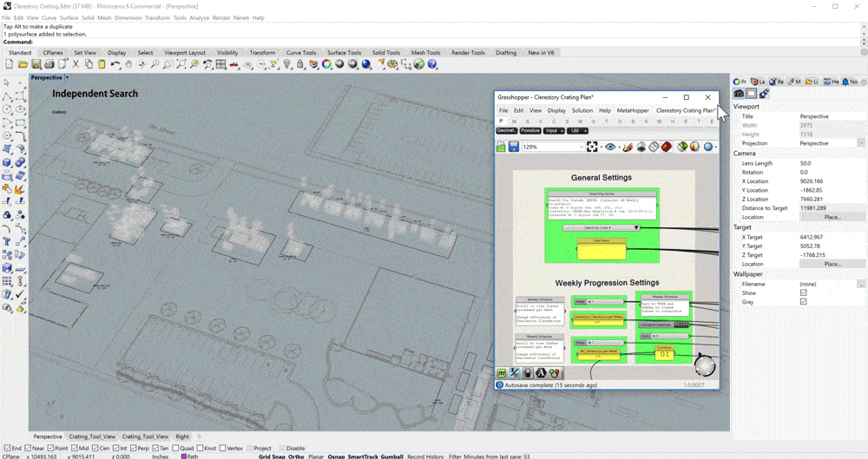Open the Rhino Dimension menu
The height and width of the screenshot is (459, 868).
(128, 17)
